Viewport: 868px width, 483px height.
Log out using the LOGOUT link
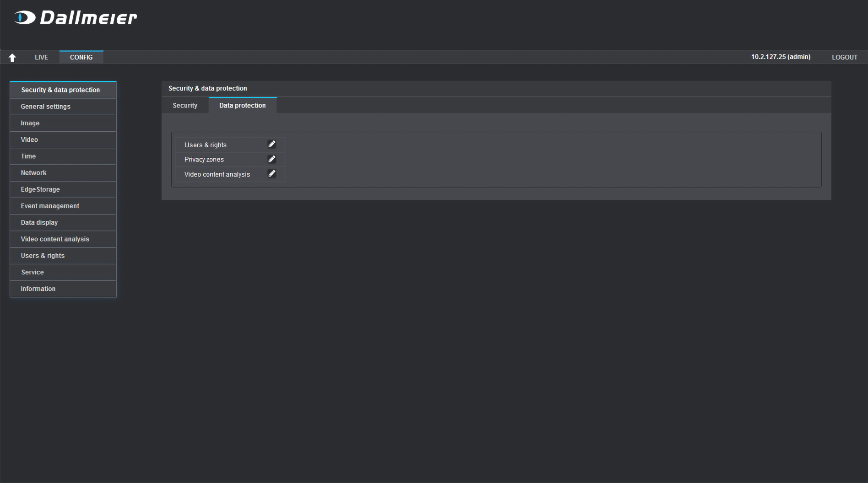(844, 57)
